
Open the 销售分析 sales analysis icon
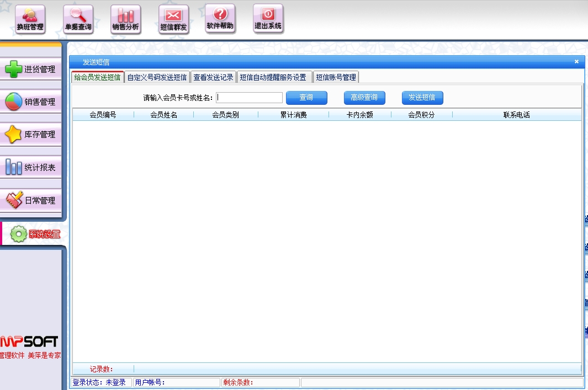[126, 19]
